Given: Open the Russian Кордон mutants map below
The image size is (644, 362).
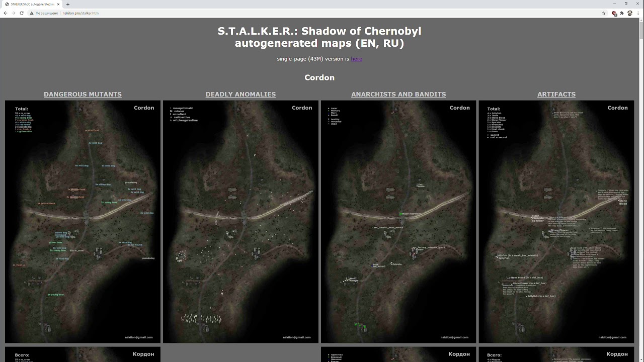Looking at the screenshot, I should [x=83, y=354].
